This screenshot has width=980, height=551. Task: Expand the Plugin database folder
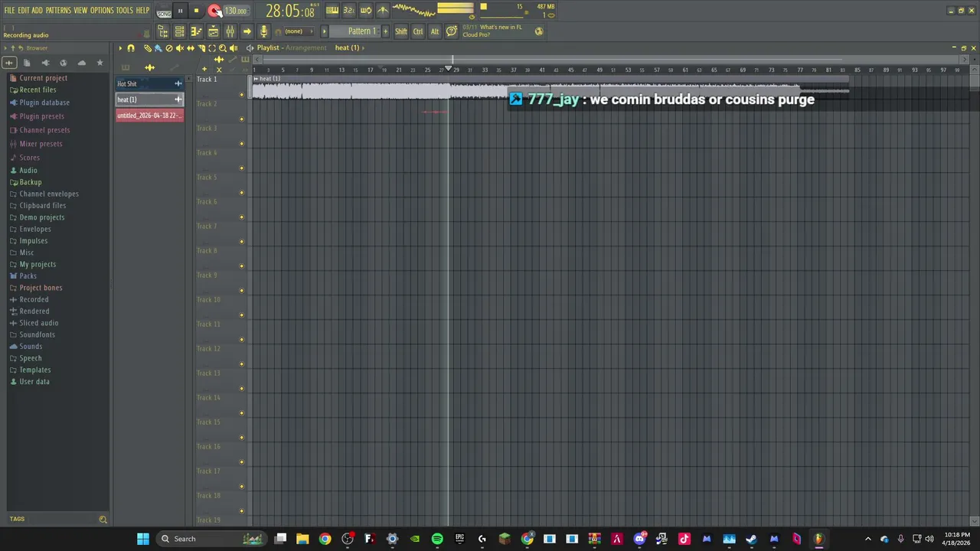[x=39, y=103]
